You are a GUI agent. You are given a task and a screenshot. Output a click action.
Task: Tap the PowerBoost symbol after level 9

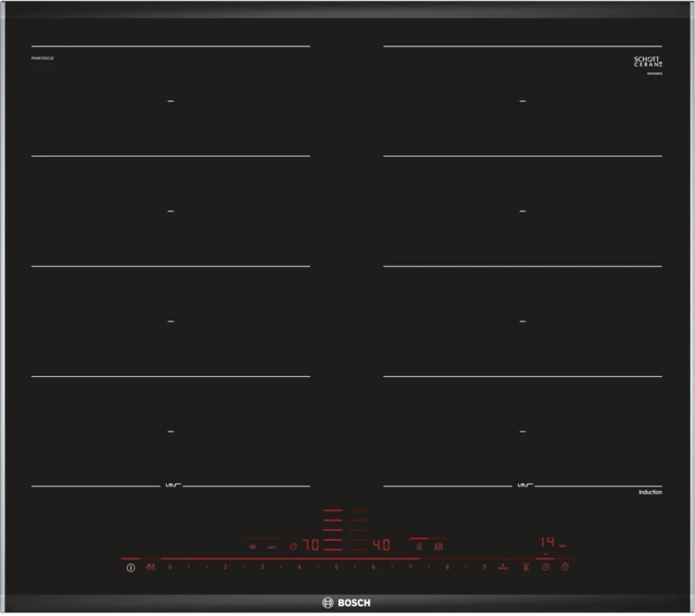502,566
